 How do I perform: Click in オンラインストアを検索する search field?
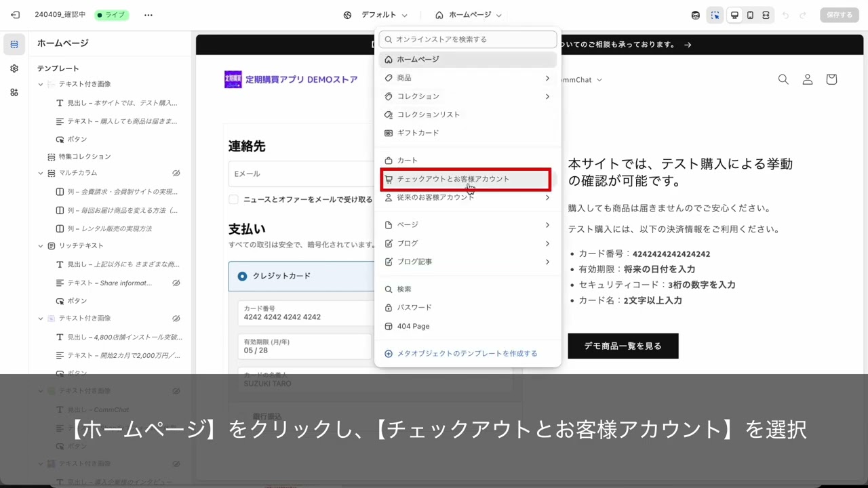468,39
